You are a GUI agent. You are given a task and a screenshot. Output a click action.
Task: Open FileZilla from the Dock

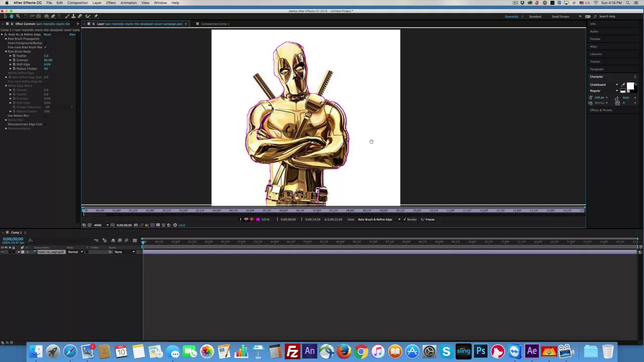click(x=292, y=351)
